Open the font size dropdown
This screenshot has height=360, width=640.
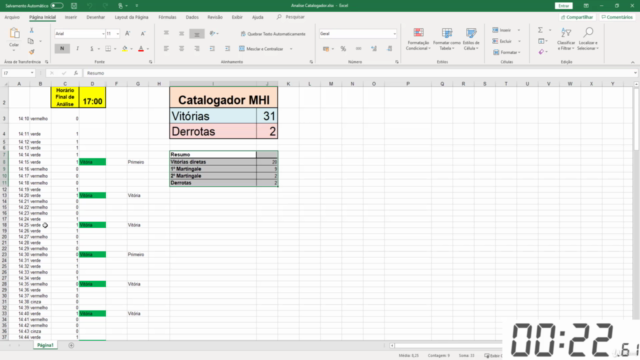point(118,34)
